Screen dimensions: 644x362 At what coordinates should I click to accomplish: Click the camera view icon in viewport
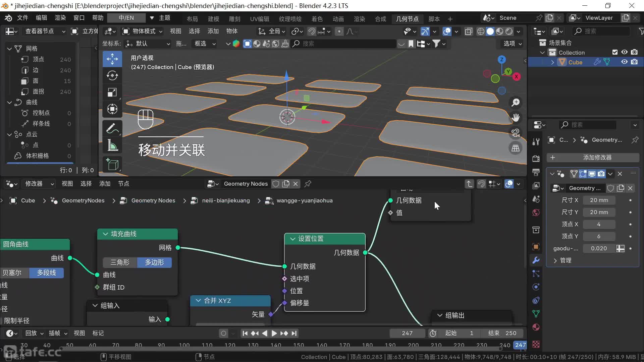(x=516, y=133)
